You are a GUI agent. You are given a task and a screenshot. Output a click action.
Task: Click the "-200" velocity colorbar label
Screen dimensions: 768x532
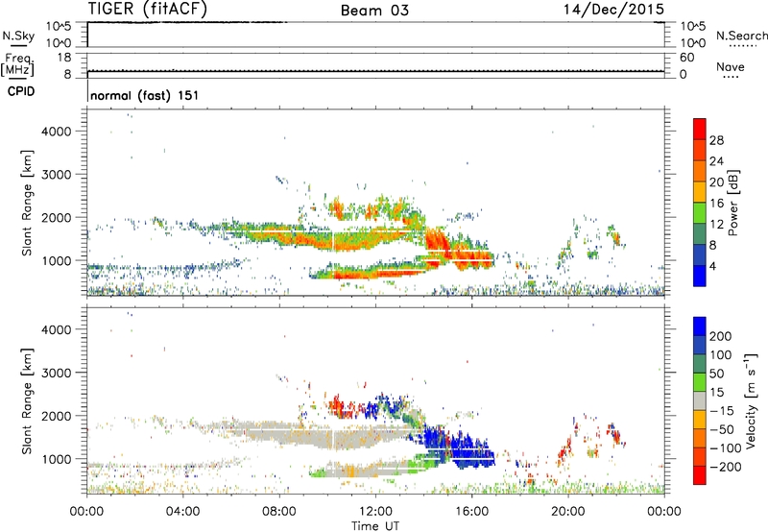point(725,467)
